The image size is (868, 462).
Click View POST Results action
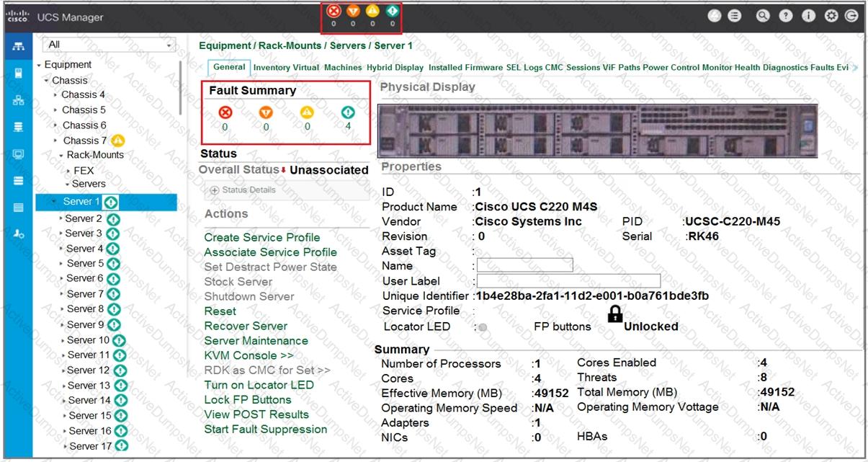[x=256, y=414]
